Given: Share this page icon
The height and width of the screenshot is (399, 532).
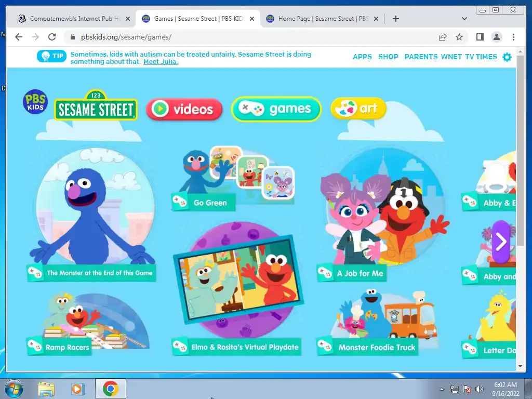Looking at the screenshot, I should coord(443,37).
